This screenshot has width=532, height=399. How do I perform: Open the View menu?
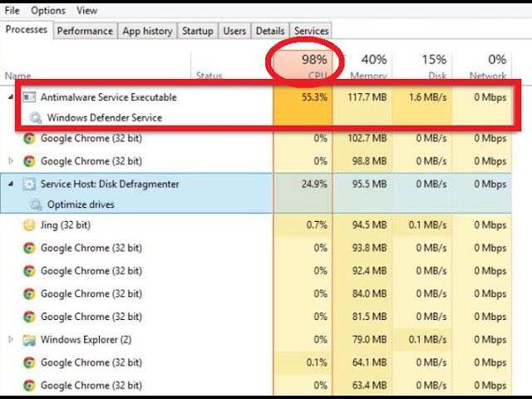click(86, 11)
